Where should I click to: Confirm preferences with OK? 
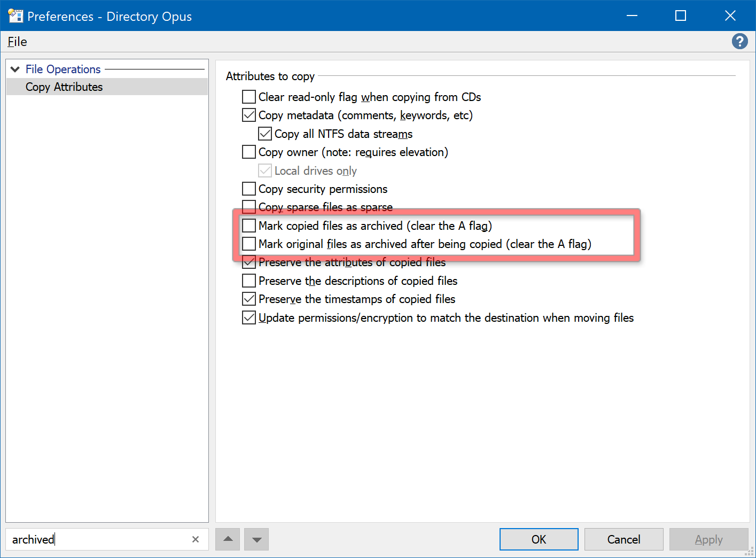tap(539, 539)
